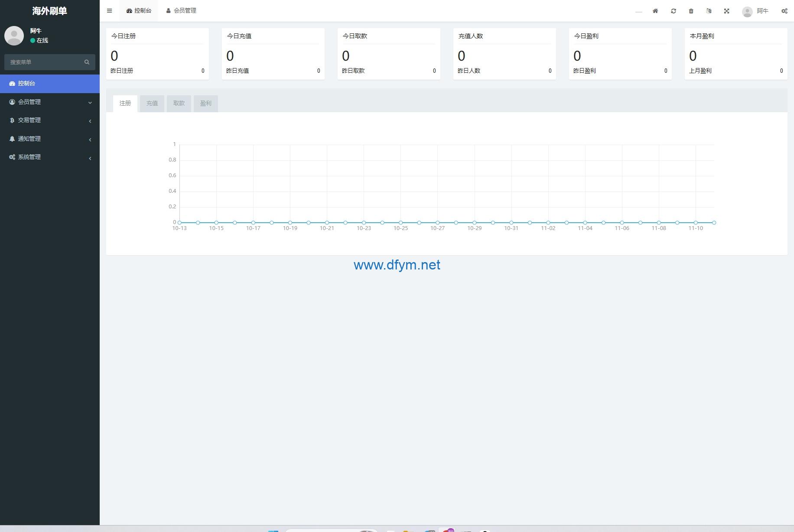Click the 阿牛 username in the top bar

point(762,11)
